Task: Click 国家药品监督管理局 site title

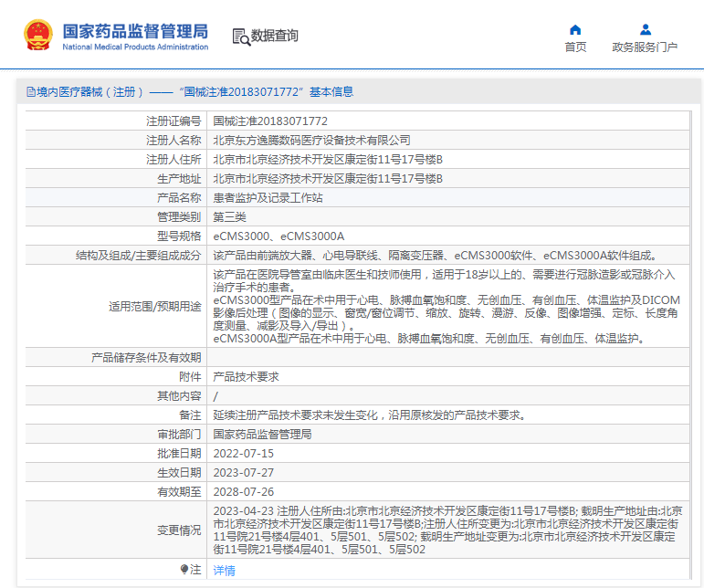Action: pyautogui.click(x=135, y=31)
